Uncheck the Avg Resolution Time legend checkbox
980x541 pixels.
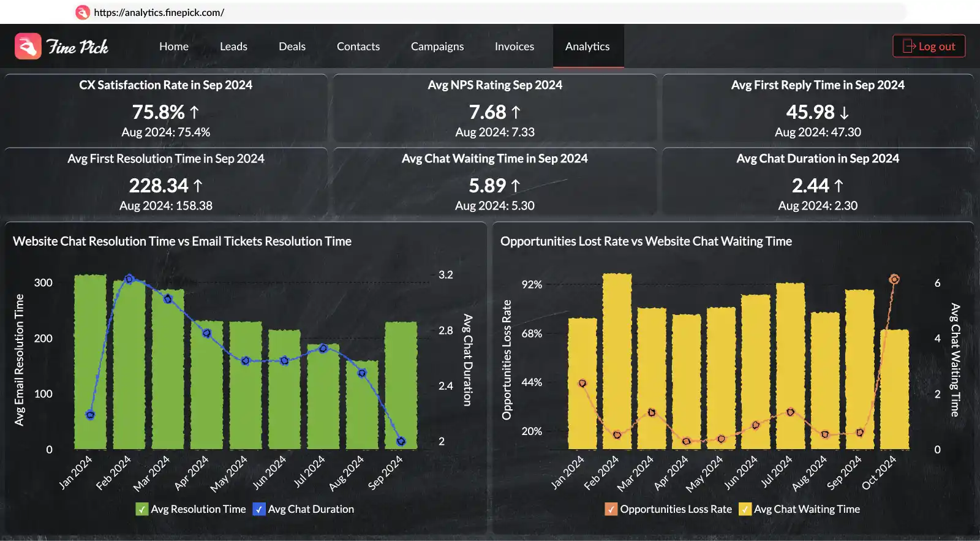[x=142, y=509]
